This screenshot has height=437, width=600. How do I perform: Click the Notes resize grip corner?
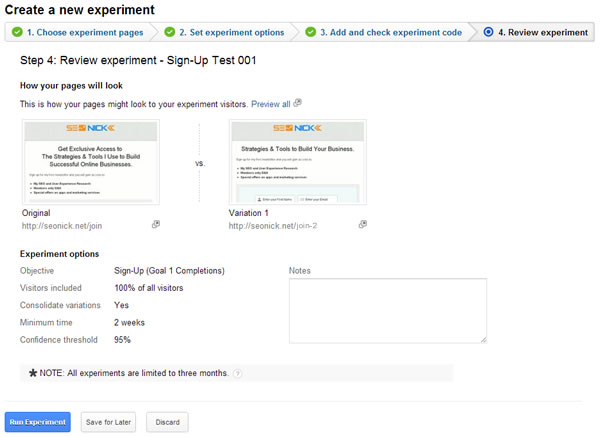tap(484, 340)
